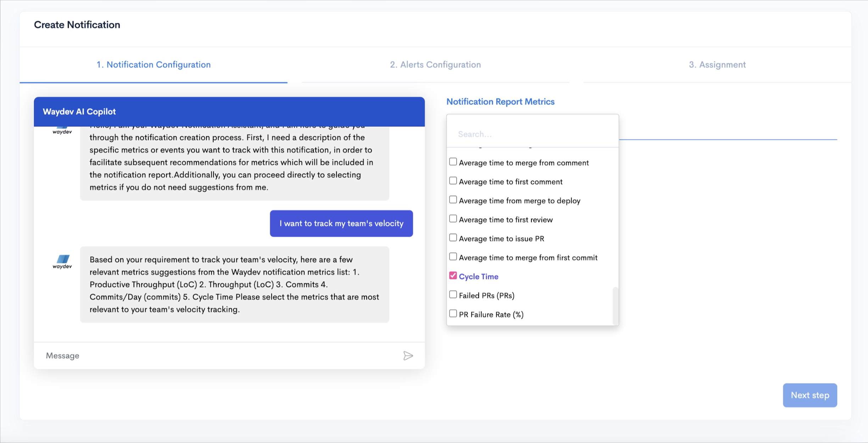Screen dimensions: 868x443
Task: Switch to the Assignment step tab
Action: (717, 65)
